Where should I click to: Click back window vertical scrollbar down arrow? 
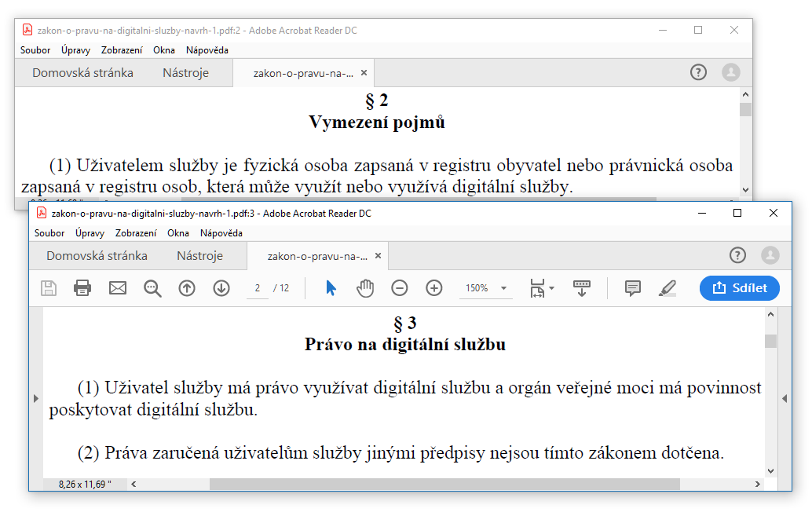tap(746, 189)
